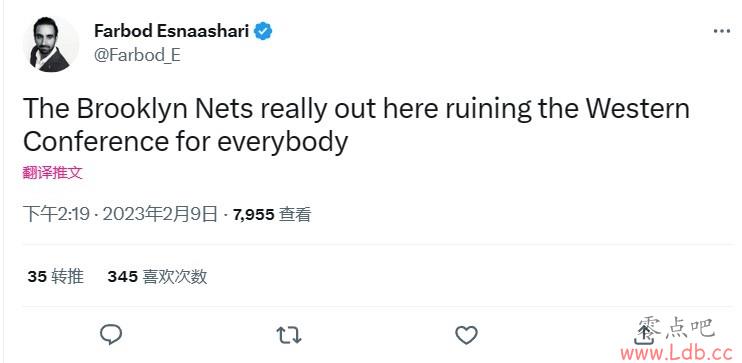The height and width of the screenshot is (363, 742).
Task: Click the www.Ldb.cc watermark text
Action: coord(677,353)
